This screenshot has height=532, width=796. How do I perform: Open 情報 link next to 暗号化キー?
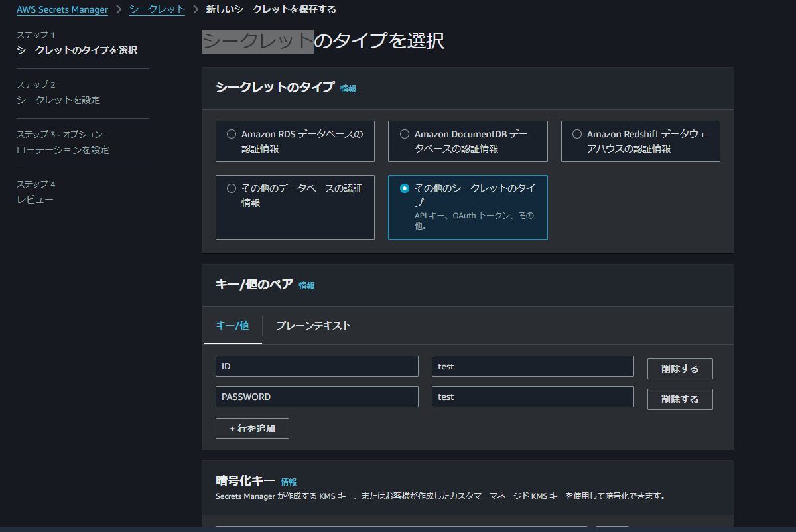coord(289,482)
